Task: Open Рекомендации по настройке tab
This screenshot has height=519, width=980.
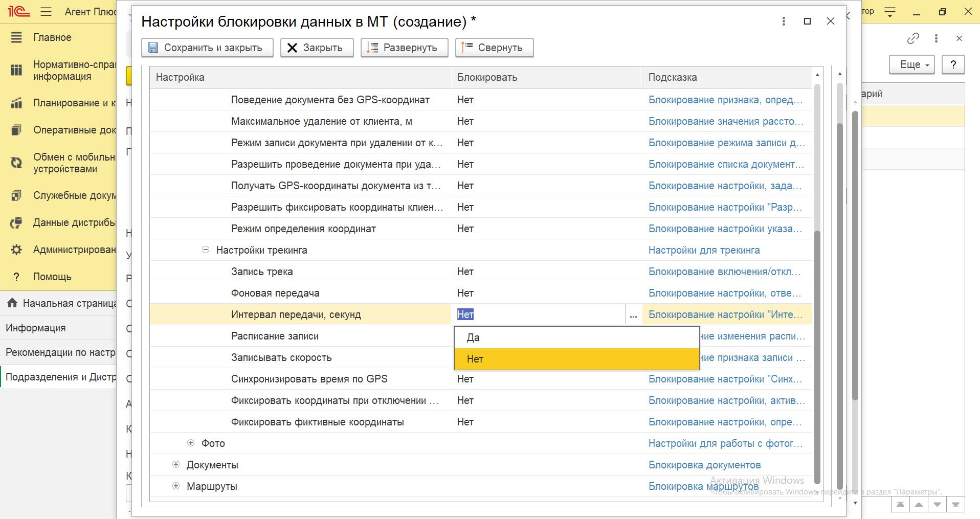Action: coord(58,352)
